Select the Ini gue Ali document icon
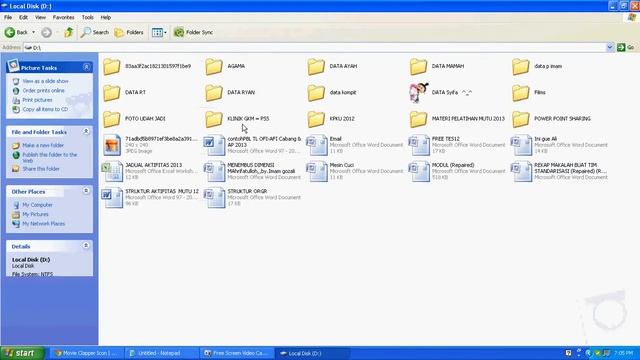This screenshot has height=360, width=640. [x=521, y=145]
